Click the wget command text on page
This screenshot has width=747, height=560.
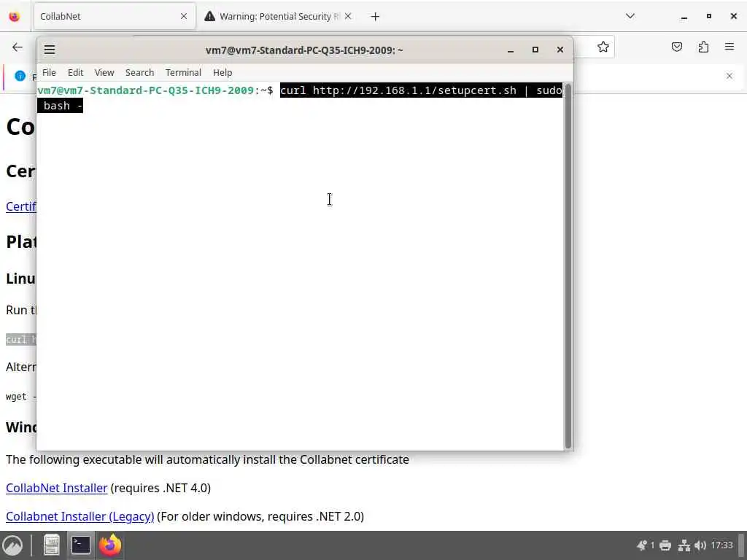point(21,397)
